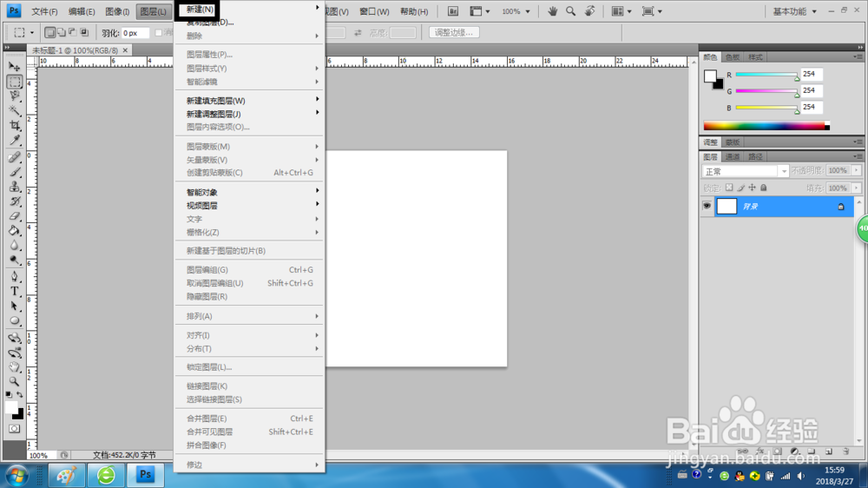Toggle Quick Mask mode
Screen dimensions: 868x488
(x=15, y=429)
